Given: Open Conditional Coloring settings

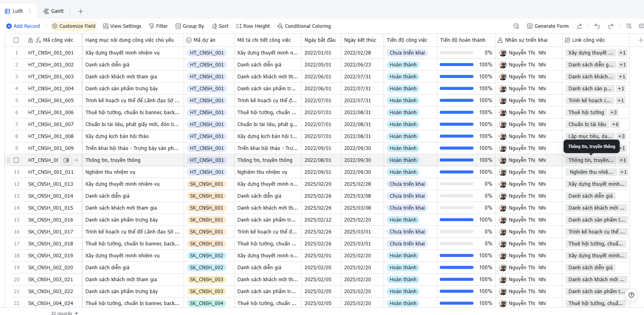Looking at the screenshot, I should (304, 26).
